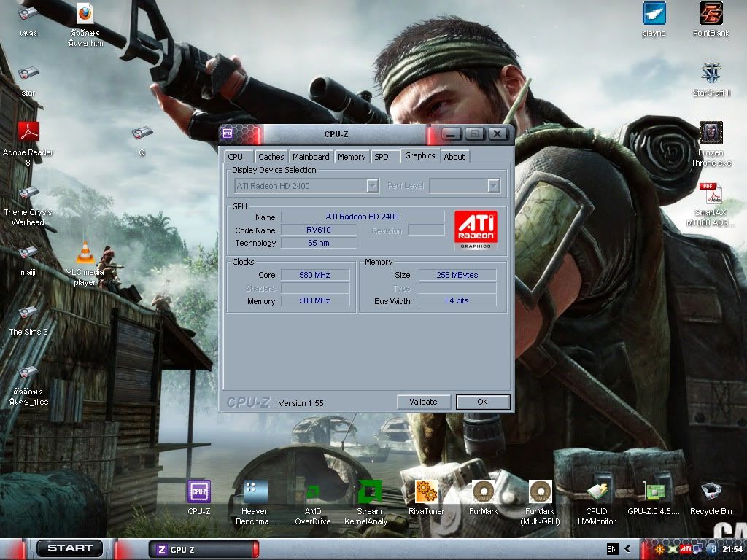The height and width of the screenshot is (560, 747).
Task: Launch the FurMark (Multi-GPU) desktop icon
Action: coord(540,492)
